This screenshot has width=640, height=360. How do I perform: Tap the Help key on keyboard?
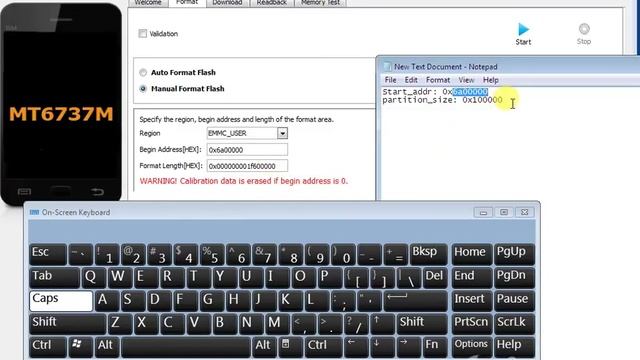[x=514, y=347]
